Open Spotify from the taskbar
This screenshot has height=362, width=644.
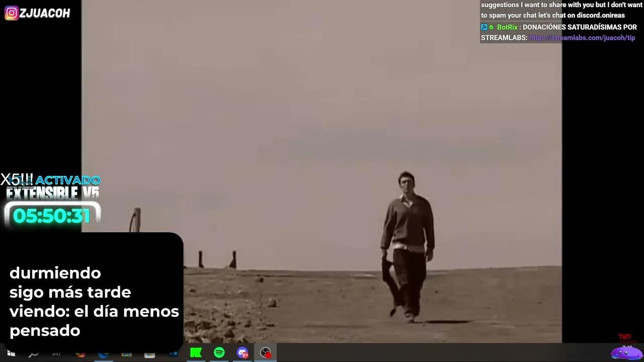pyautogui.click(x=219, y=353)
